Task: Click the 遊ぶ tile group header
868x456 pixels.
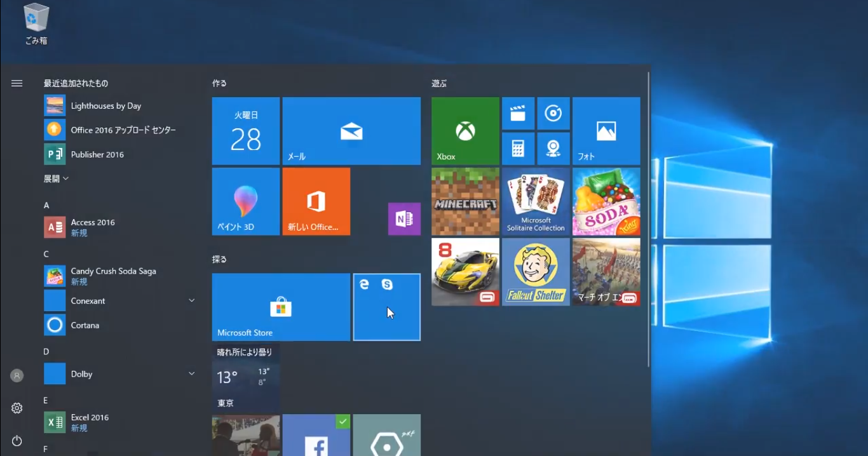Action: (x=439, y=83)
